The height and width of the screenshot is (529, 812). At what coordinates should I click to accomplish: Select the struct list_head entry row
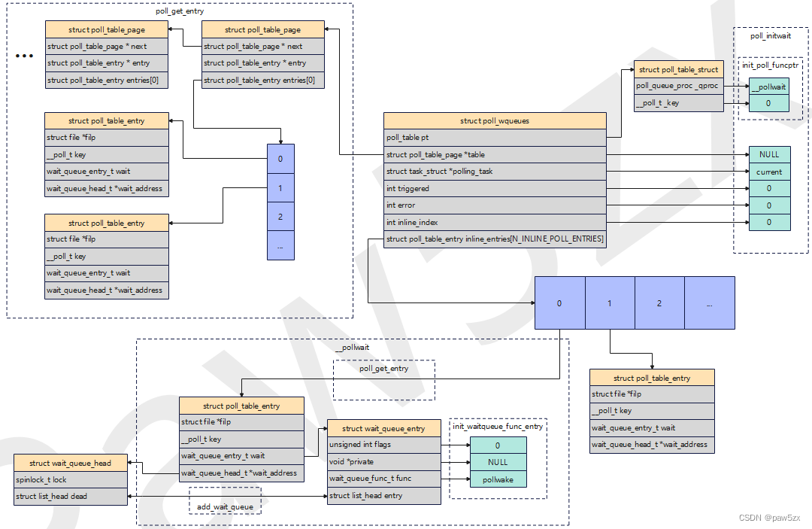coord(383,496)
